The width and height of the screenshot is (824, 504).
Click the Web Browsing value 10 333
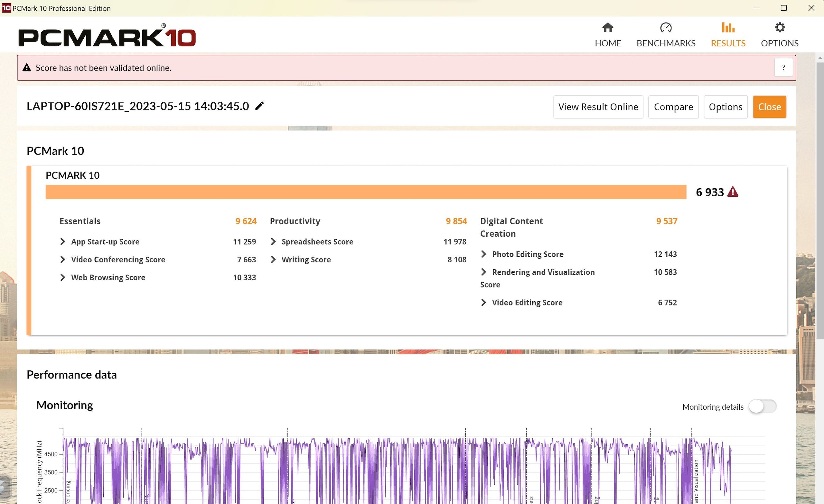(244, 277)
